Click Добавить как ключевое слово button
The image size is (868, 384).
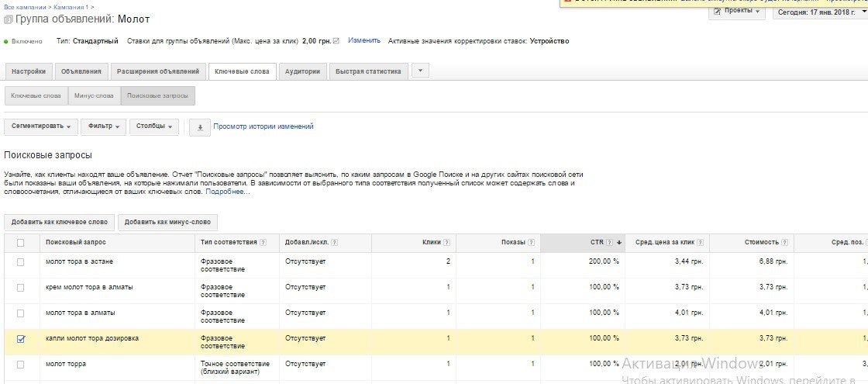[59, 222]
